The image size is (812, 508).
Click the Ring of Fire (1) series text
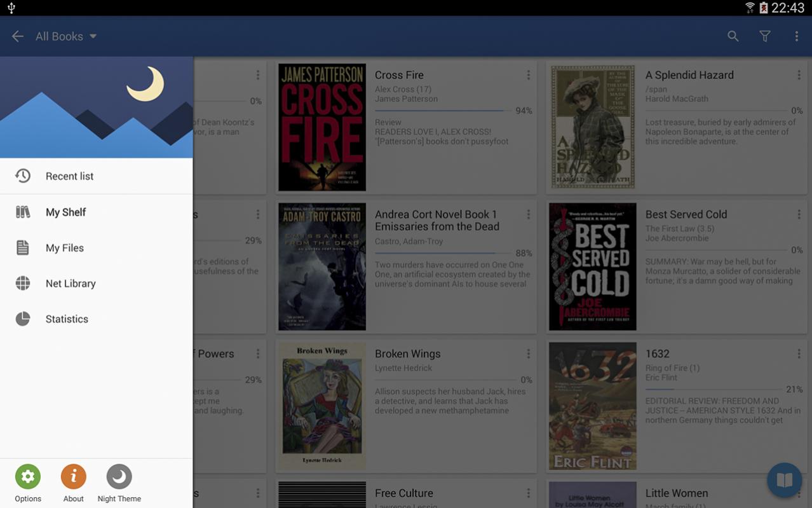point(672,368)
